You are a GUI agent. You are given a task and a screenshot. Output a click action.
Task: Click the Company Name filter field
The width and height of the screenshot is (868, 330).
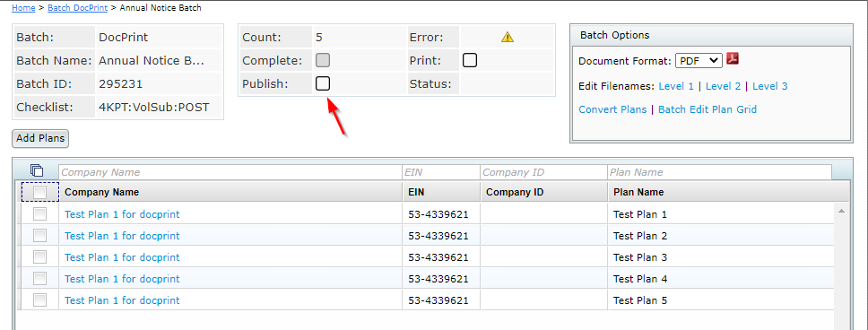230,172
